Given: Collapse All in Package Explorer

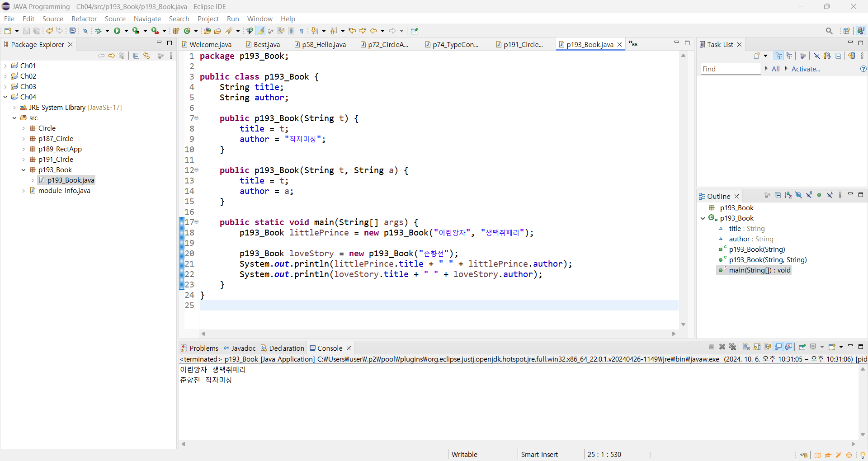Looking at the screenshot, I should 136,56.
